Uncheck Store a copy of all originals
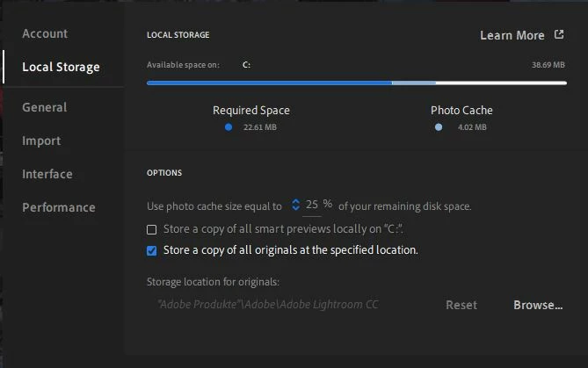The height and width of the screenshot is (368, 588). coord(151,250)
